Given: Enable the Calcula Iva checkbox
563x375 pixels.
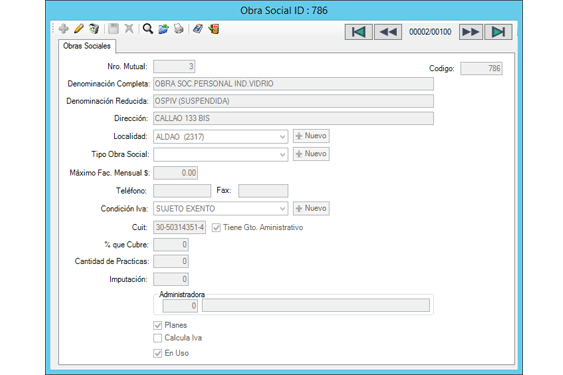Looking at the screenshot, I should coord(157,338).
